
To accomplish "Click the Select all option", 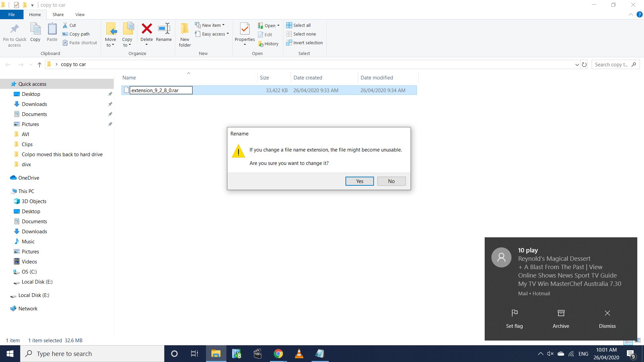I will pos(299,25).
